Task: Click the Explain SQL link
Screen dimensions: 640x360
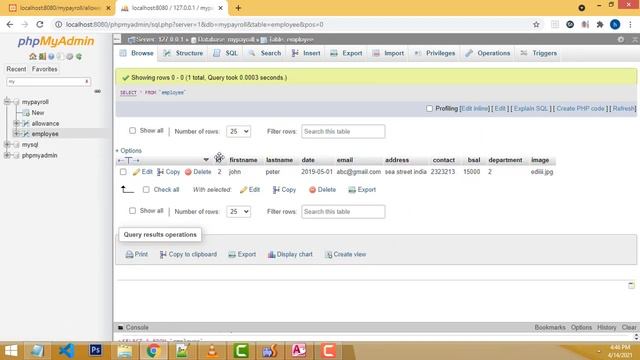Action: (531, 109)
